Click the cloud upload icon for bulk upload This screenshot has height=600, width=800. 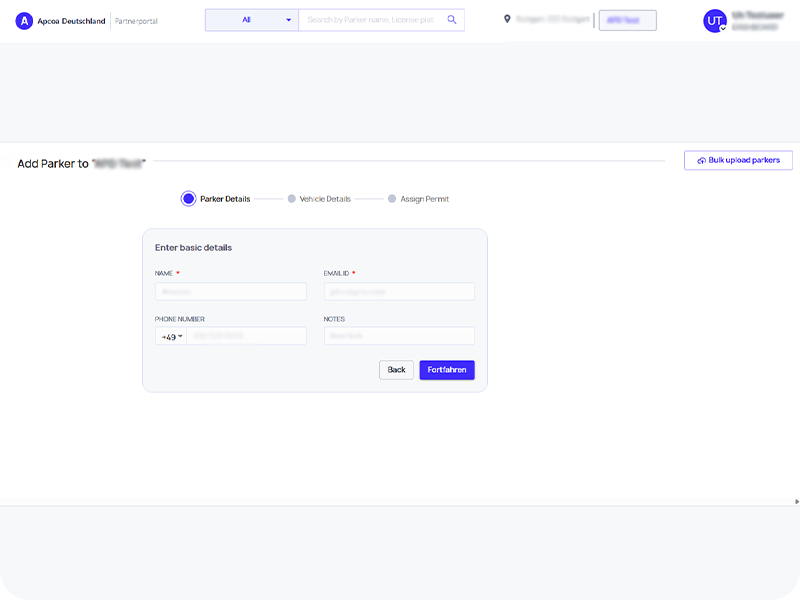(x=701, y=160)
